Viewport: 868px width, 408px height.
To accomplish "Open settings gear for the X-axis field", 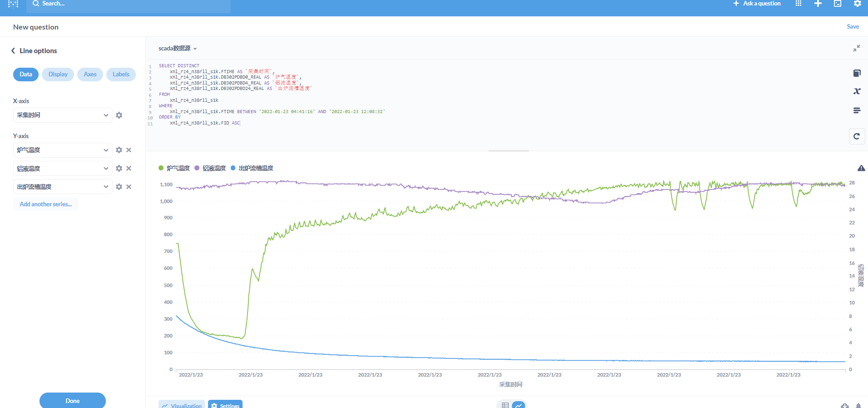I will coord(119,115).
